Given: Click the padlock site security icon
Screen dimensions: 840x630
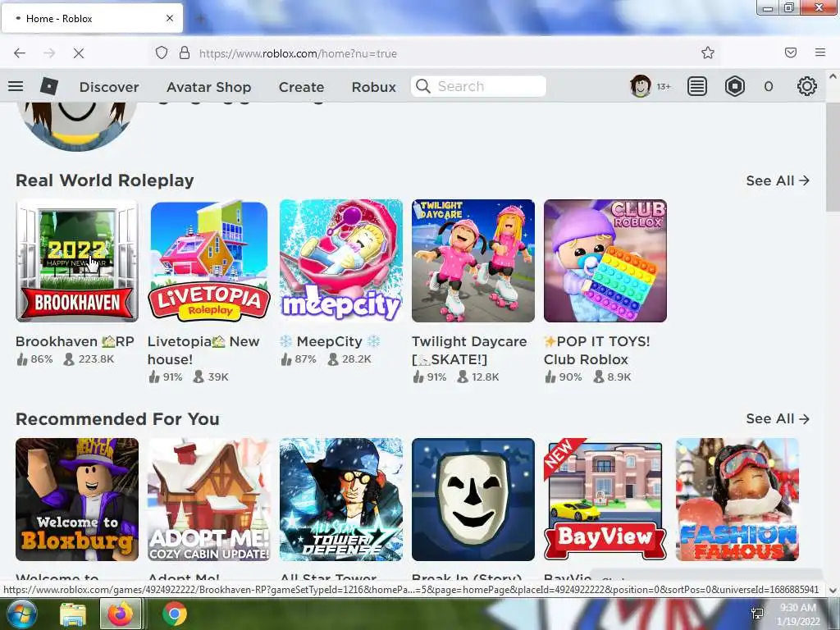Looking at the screenshot, I should tap(185, 53).
